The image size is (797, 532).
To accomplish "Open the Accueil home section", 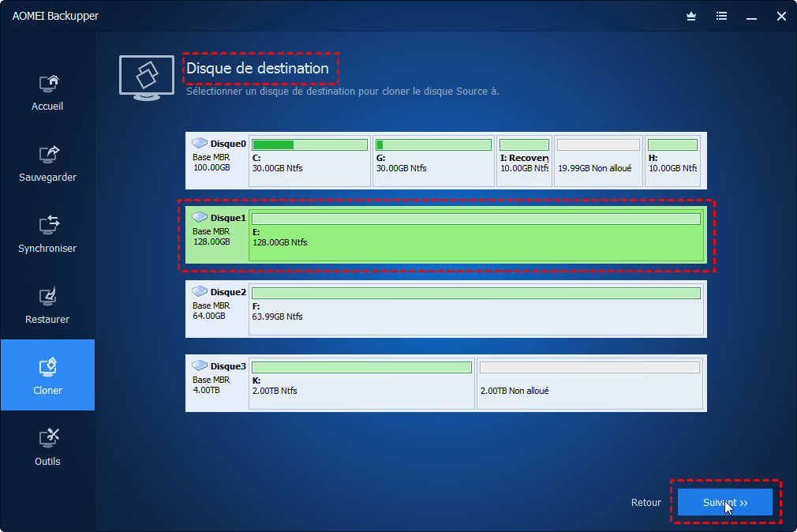I will 47,92.
